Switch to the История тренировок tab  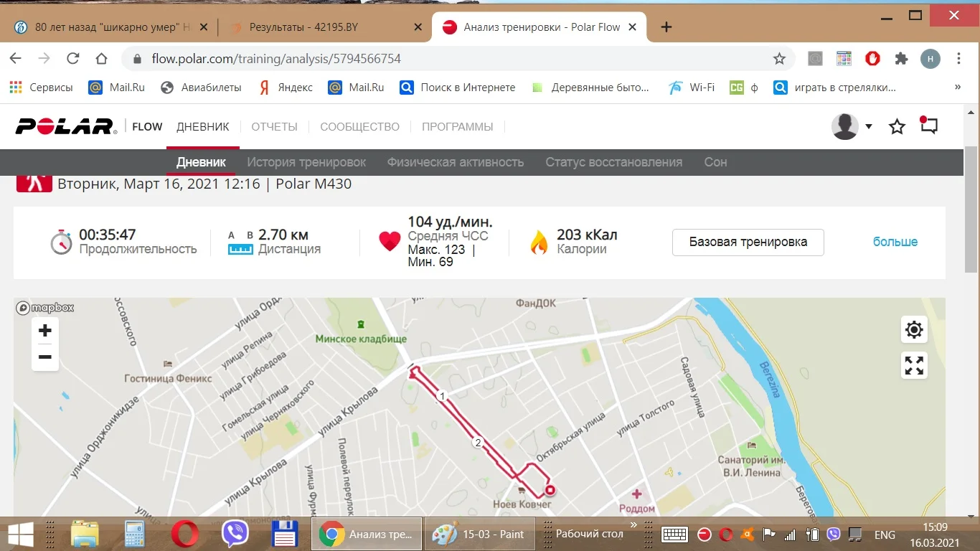tap(306, 162)
